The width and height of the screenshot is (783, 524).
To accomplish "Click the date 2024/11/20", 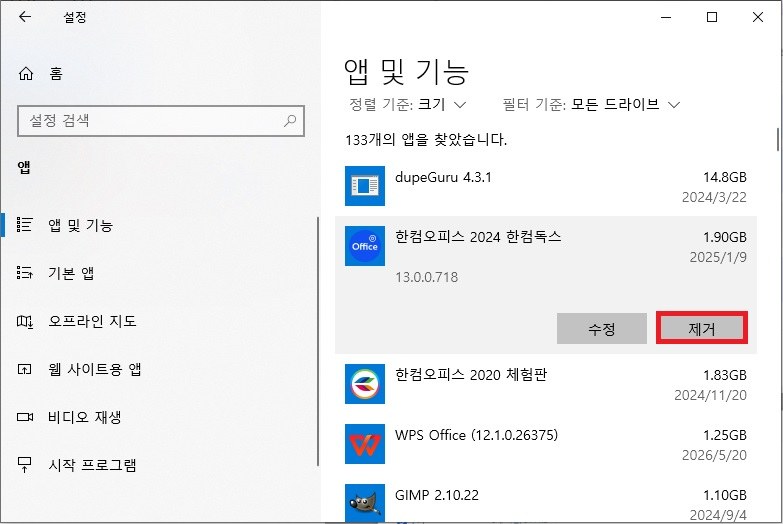I will (x=711, y=395).
